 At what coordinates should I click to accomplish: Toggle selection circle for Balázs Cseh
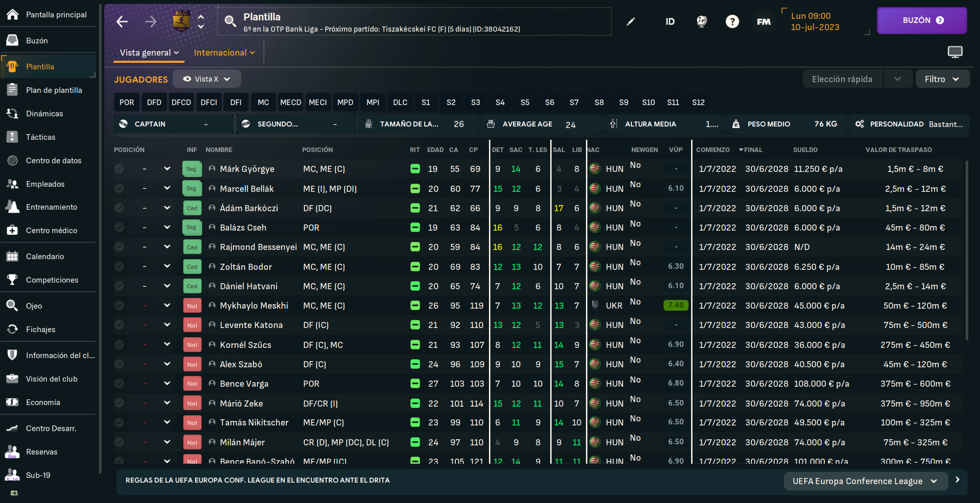[119, 228]
